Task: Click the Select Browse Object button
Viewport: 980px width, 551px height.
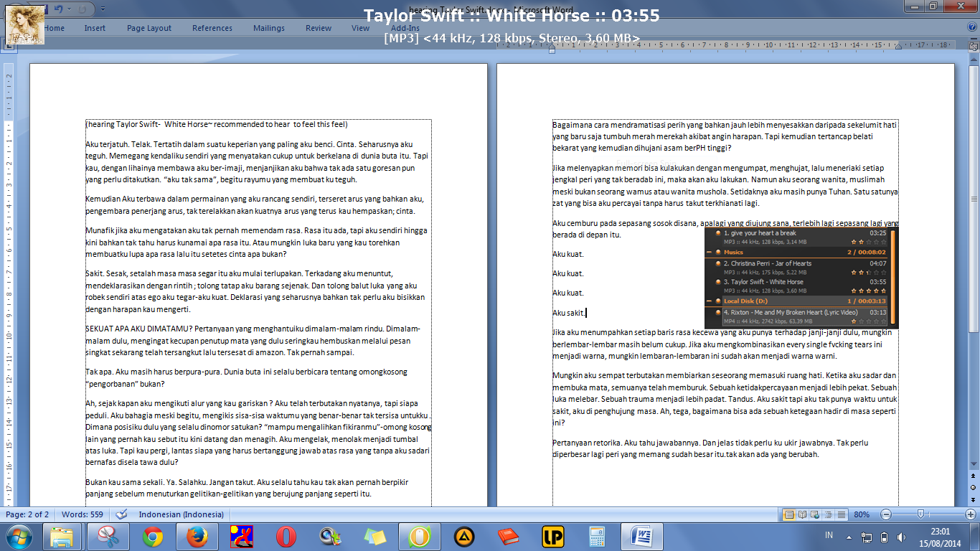Action: pos(973,488)
